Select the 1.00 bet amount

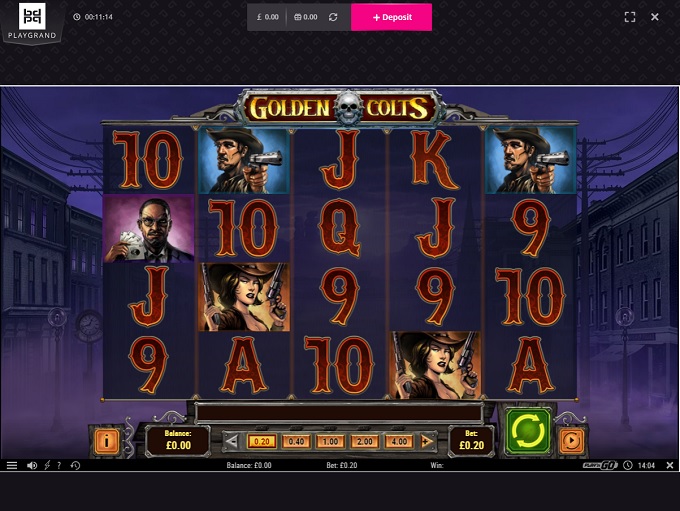pos(330,442)
